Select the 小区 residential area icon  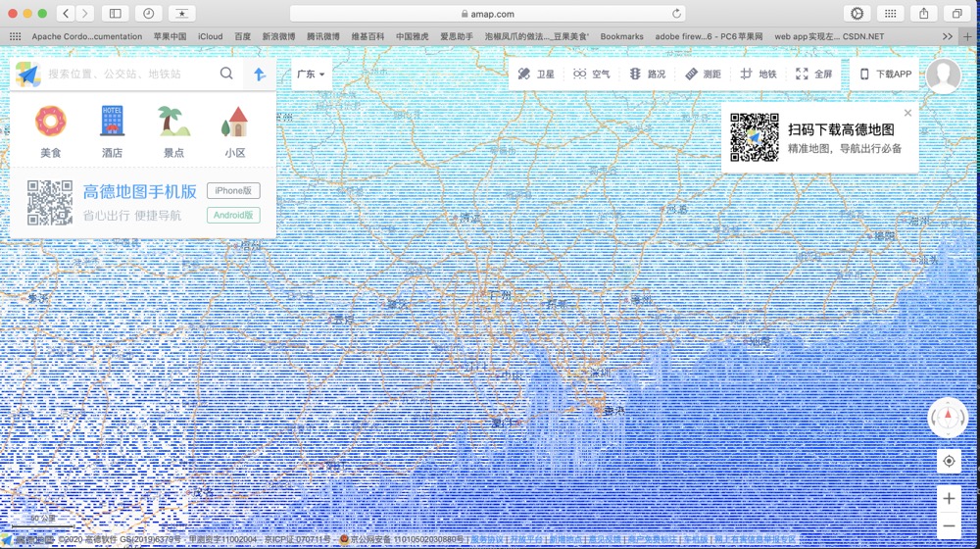point(234,123)
